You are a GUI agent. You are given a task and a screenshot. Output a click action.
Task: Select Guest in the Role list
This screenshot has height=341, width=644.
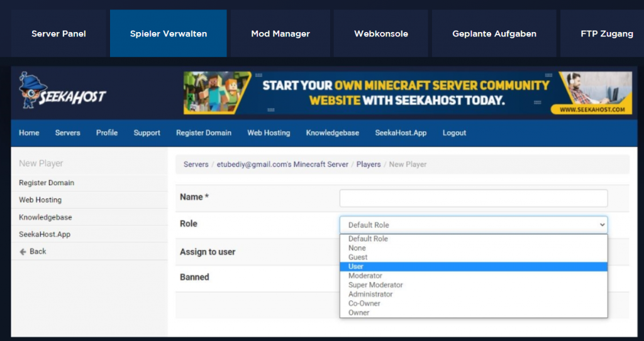click(474, 257)
